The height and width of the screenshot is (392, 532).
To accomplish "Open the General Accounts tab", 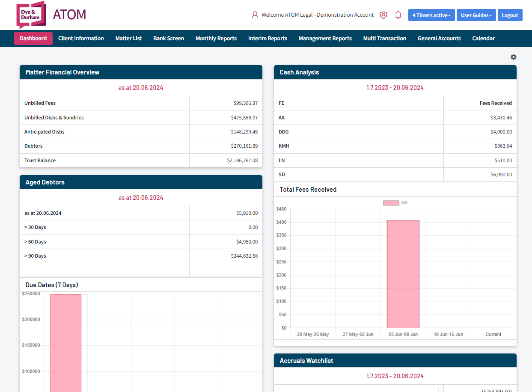I will (x=439, y=38).
